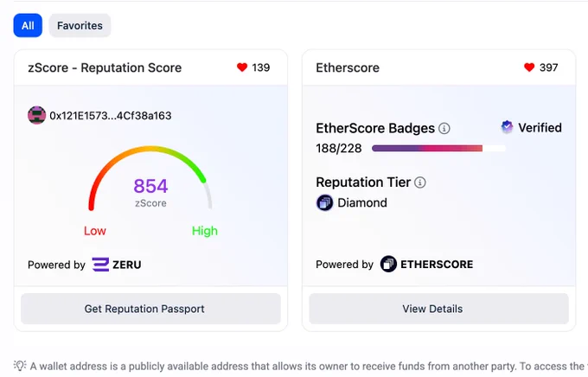
Task: Click the ZERU logo
Action: point(117,265)
